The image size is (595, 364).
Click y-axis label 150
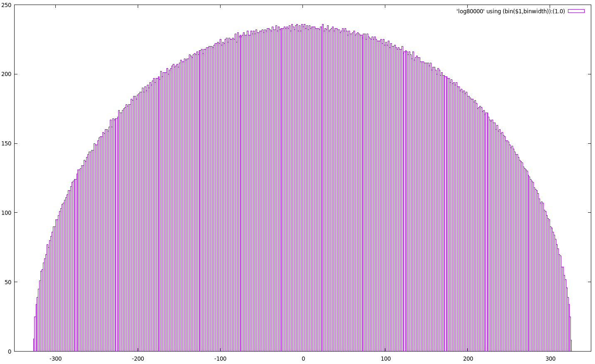[7, 144]
